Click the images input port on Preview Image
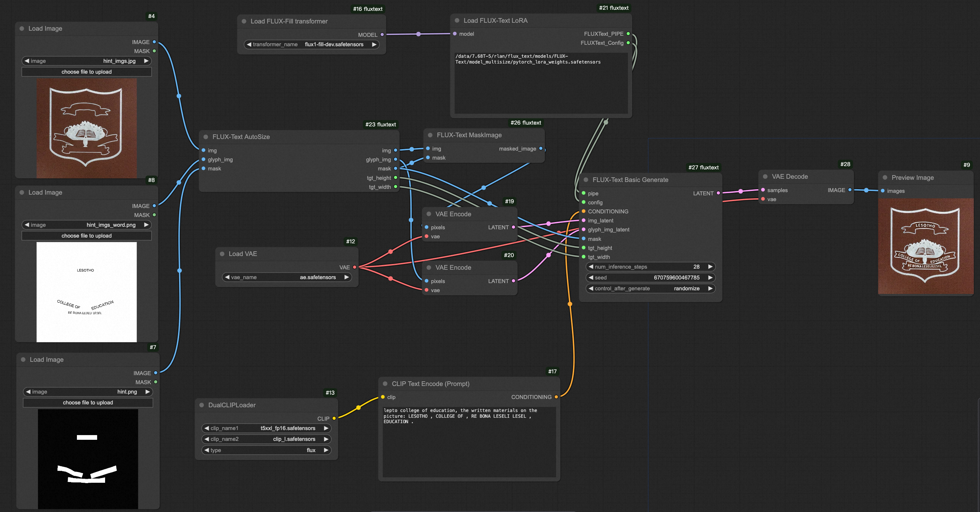Viewport: 980px width, 512px height. click(883, 191)
